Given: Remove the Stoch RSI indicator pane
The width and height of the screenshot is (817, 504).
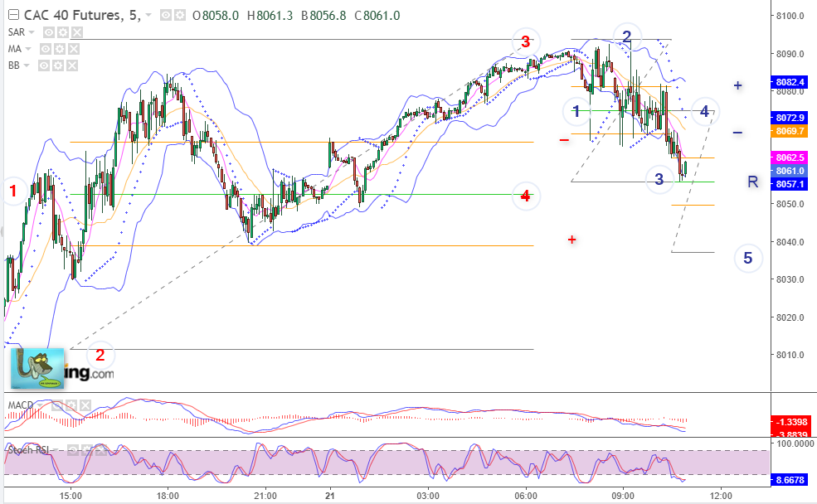Looking at the screenshot, I should (101, 450).
